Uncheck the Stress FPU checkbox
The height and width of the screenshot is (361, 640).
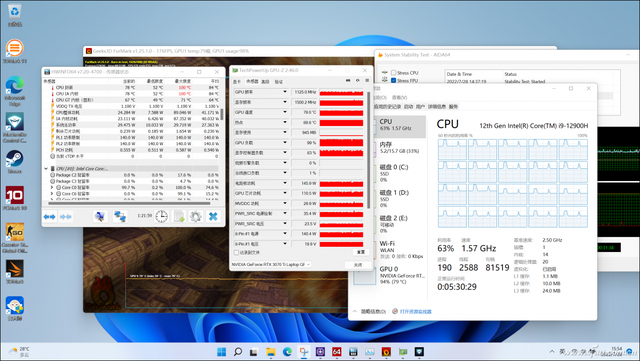pyautogui.click(x=393, y=80)
